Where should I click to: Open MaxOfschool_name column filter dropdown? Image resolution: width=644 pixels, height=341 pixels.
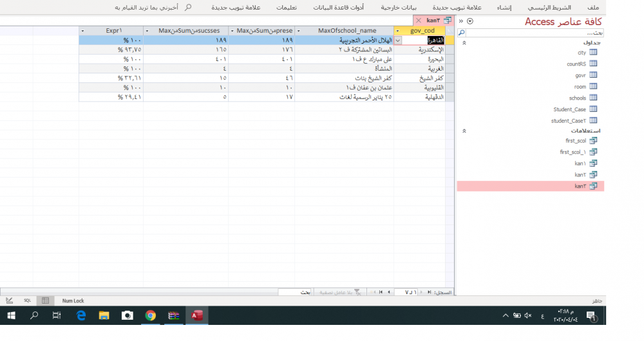pos(299,31)
